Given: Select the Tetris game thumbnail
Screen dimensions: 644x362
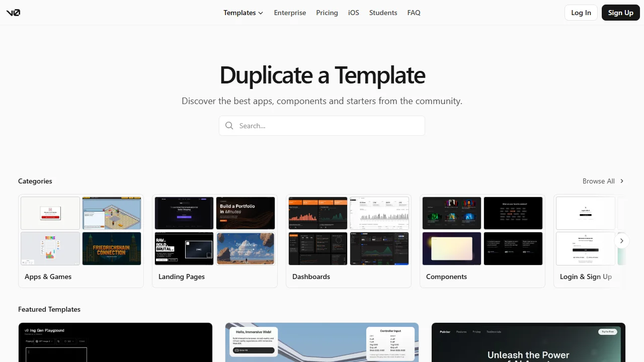Looking at the screenshot, I should coord(50,248).
